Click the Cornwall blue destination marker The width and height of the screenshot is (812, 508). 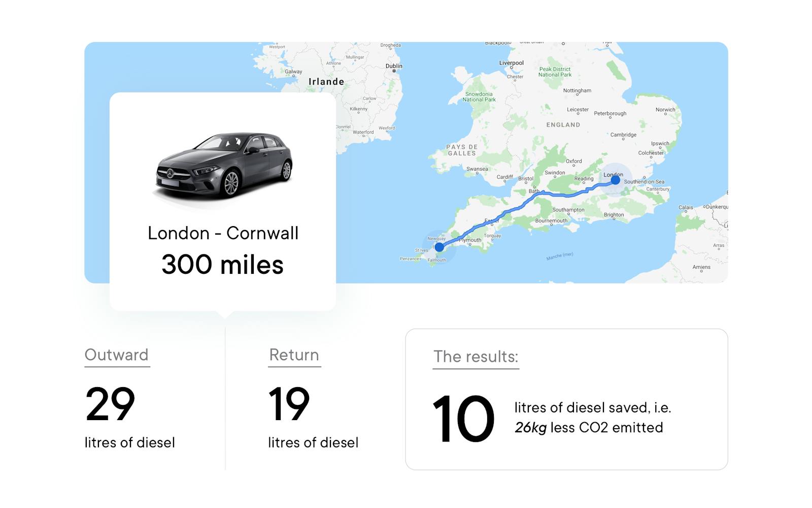click(439, 247)
